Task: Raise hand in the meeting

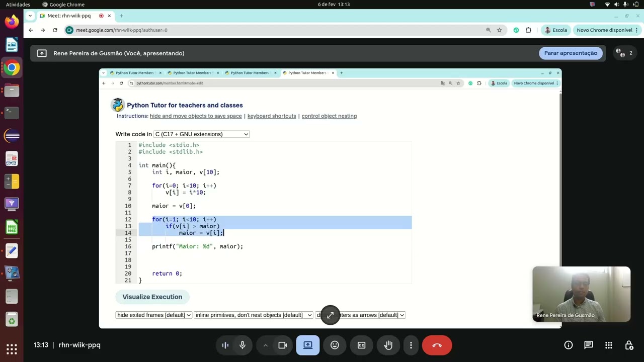Action: pyautogui.click(x=388, y=345)
